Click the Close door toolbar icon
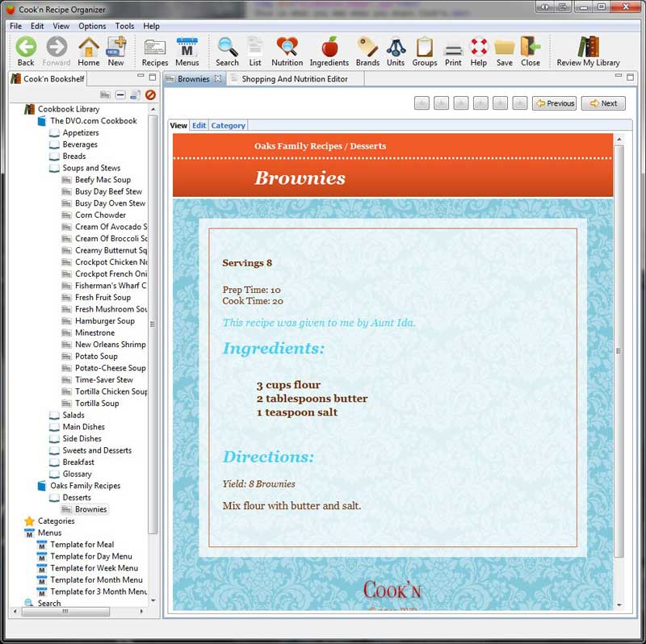Screen dimensions: 646x644 click(531, 46)
